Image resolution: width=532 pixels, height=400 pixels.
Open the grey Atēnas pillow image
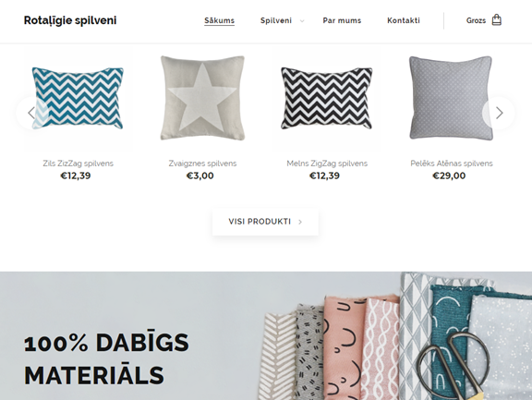click(x=452, y=98)
